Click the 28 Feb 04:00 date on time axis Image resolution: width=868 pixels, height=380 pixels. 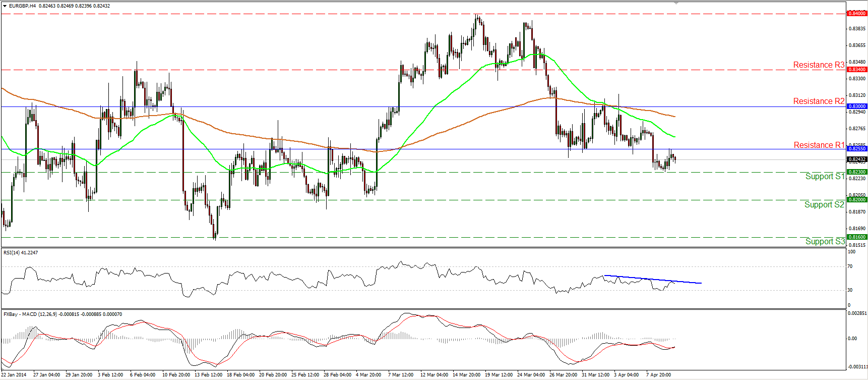coord(337,375)
